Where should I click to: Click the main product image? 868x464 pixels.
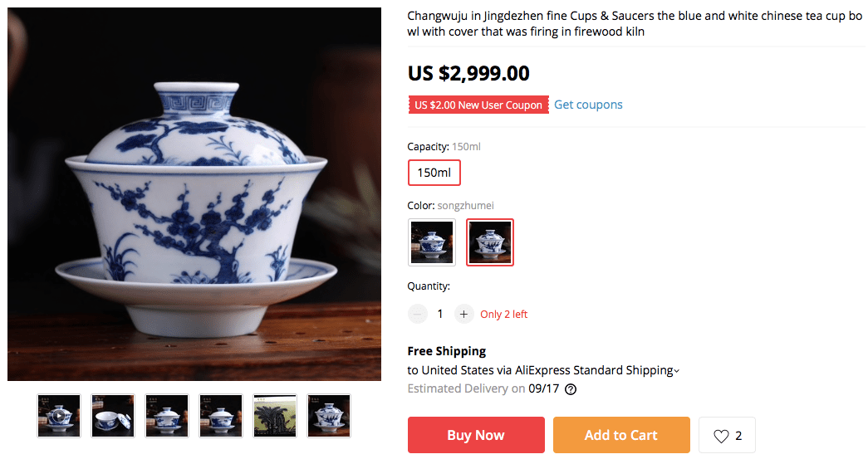click(194, 194)
